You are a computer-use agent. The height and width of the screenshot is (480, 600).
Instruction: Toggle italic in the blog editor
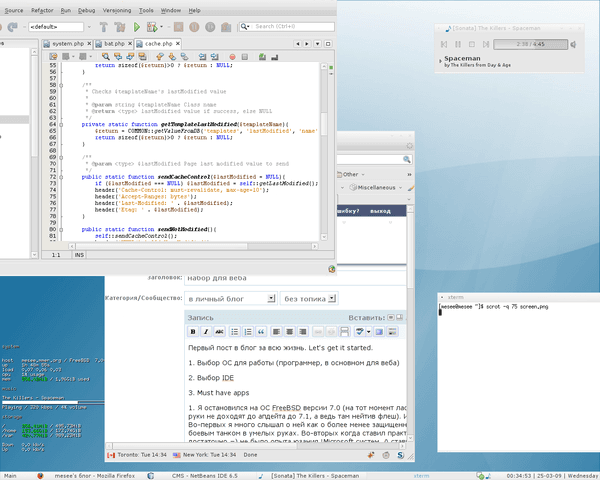click(206, 331)
